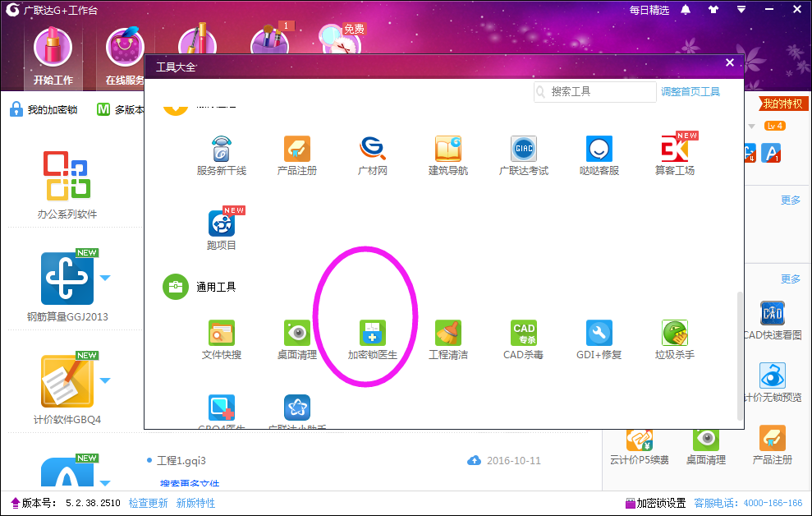Open 每日精选 in title bar
The image size is (812, 516).
(x=649, y=10)
